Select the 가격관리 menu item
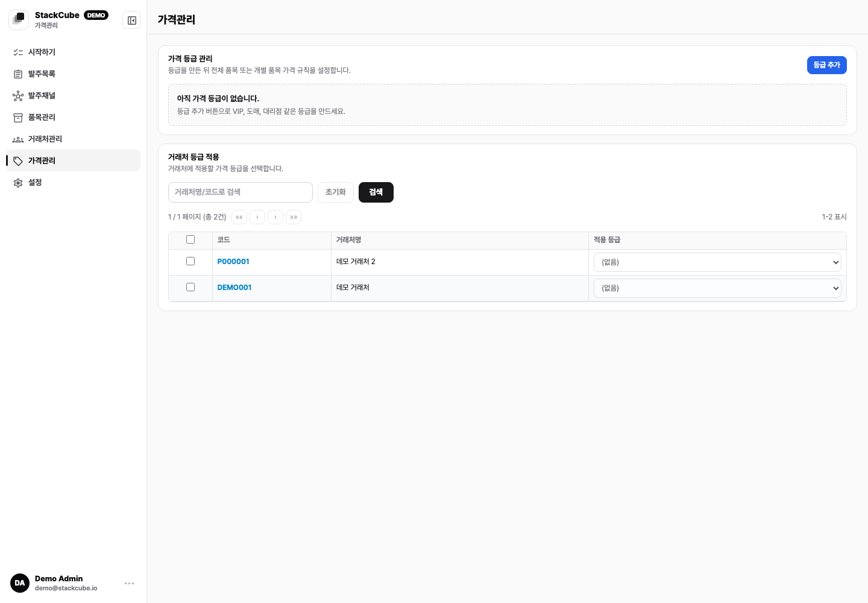 [x=73, y=160]
